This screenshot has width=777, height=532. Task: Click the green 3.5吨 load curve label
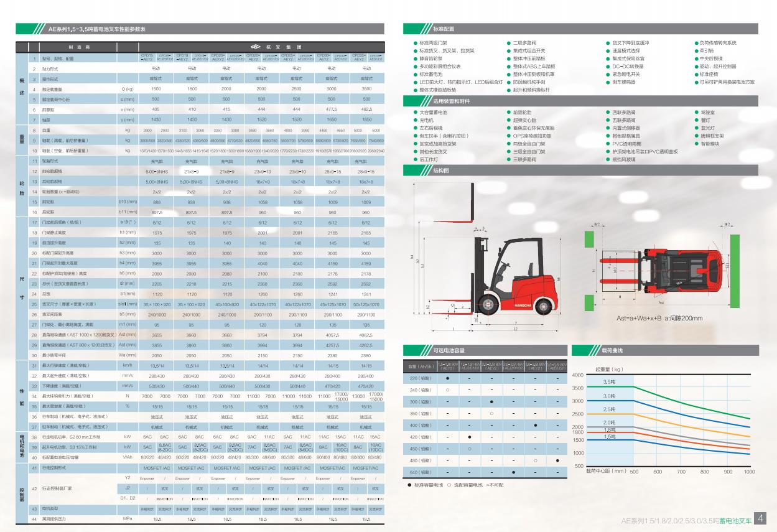click(609, 382)
